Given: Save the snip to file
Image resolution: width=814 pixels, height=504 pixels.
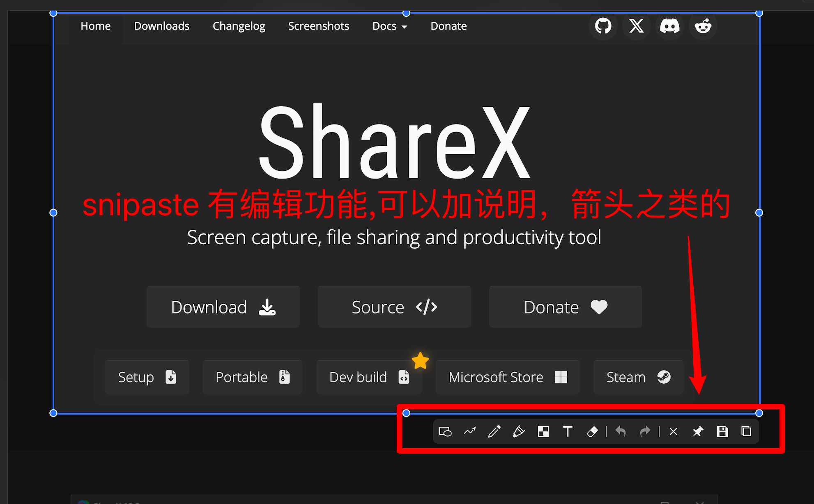Looking at the screenshot, I should (x=722, y=431).
